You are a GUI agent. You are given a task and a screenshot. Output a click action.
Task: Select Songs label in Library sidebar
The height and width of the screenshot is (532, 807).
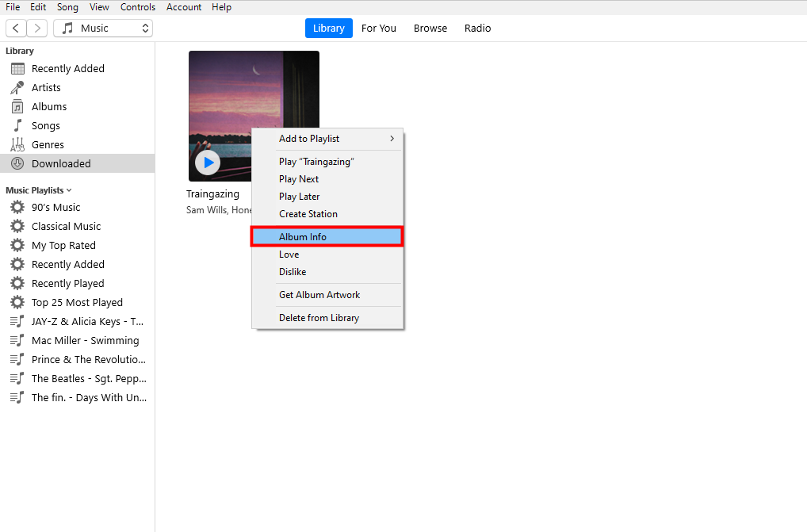click(x=46, y=125)
